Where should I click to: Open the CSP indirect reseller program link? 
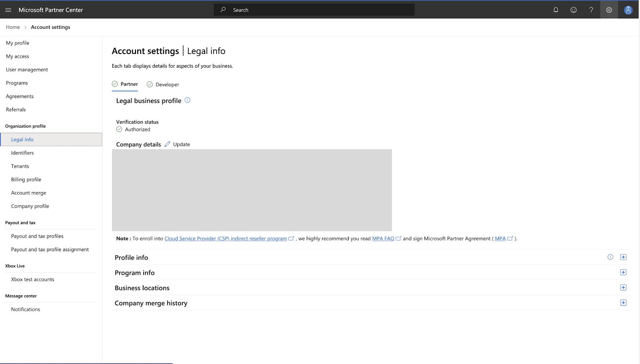pyautogui.click(x=226, y=238)
